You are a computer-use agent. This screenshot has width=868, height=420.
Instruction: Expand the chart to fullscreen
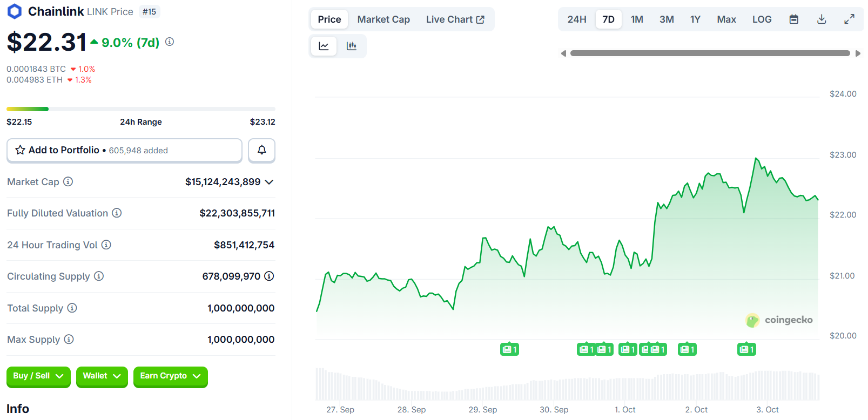coord(849,19)
